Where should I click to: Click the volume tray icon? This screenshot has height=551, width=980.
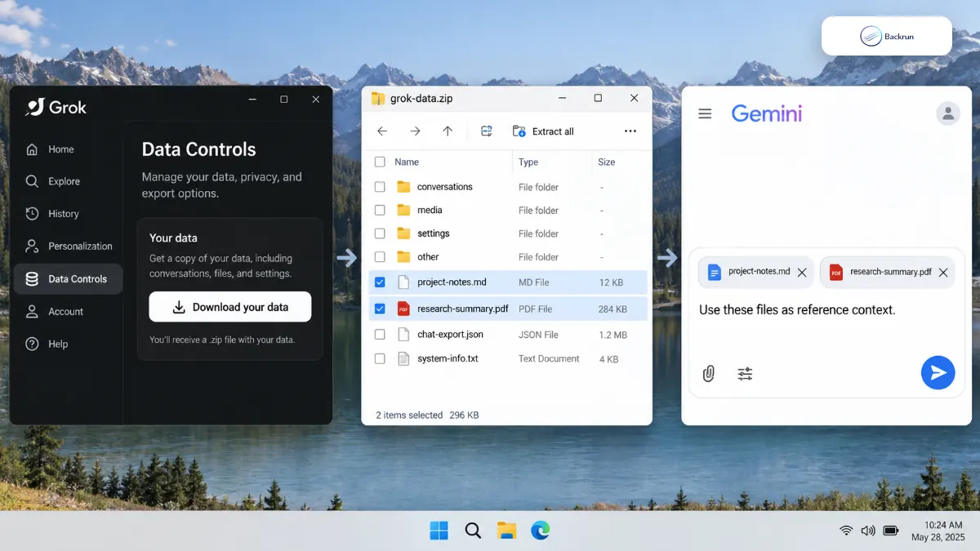click(x=868, y=531)
